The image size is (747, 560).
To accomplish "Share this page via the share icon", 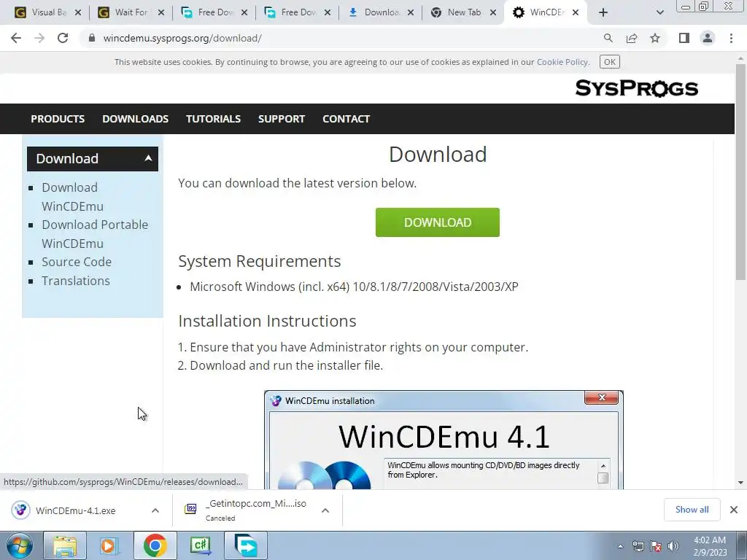I will pyautogui.click(x=632, y=38).
